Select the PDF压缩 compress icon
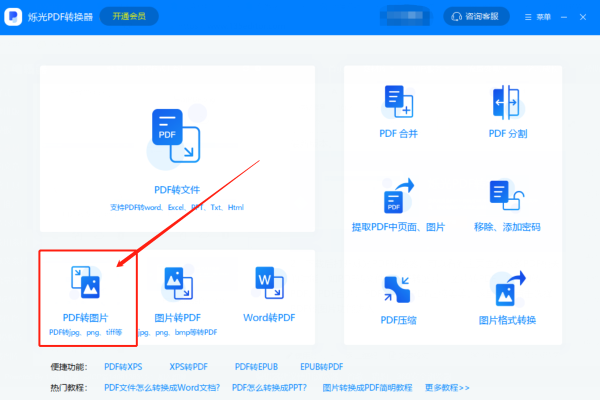 [397, 289]
